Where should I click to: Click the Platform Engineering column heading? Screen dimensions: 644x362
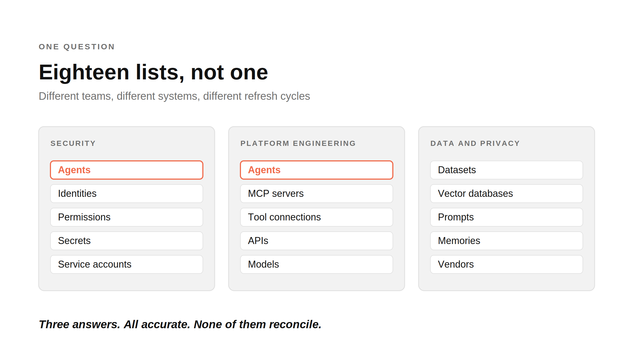pos(298,143)
